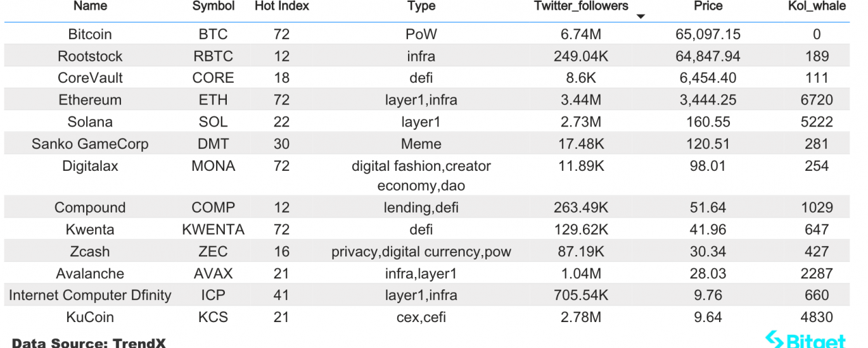
Task: Sort by the Symbol column header
Action: (x=214, y=6)
